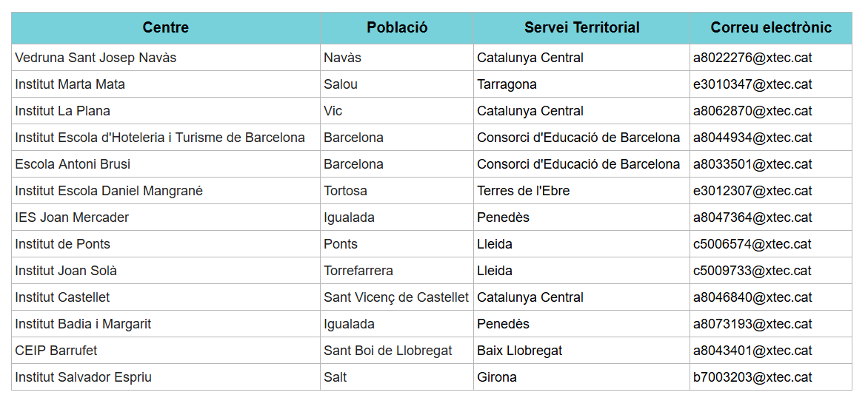Viewport: 868px width, 395px height.
Task: Select the Vedruna Sant Josep Navàs cell
Action: click(x=96, y=58)
